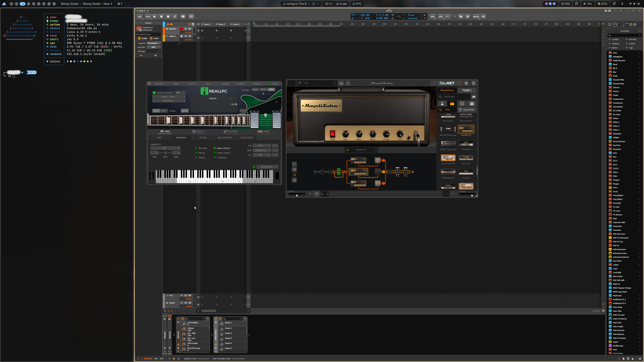
Task: Select the Distortion device in browser
Action: coord(617,134)
